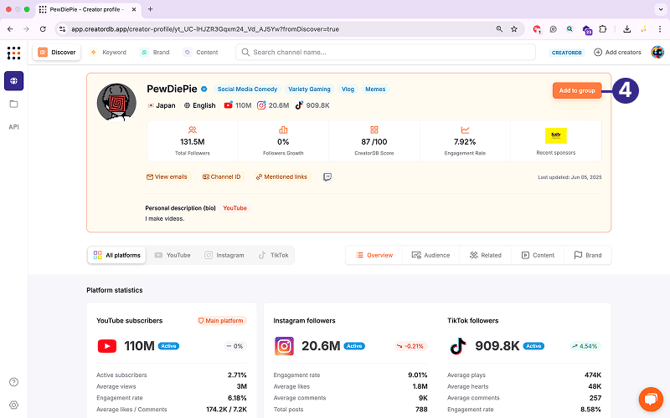Click the Add to group button
Image resolution: width=670 pixels, height=418 pixels.
[x=577, y=91]
